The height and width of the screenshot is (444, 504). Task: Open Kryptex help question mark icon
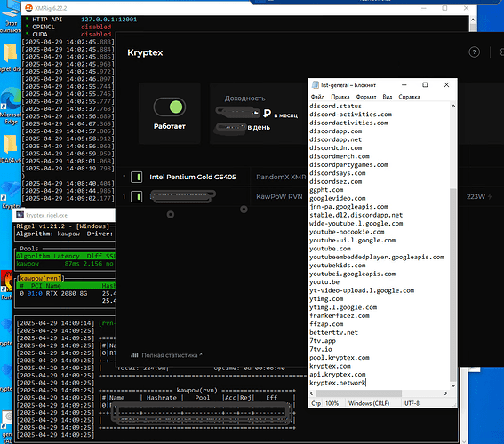[474, 52]
